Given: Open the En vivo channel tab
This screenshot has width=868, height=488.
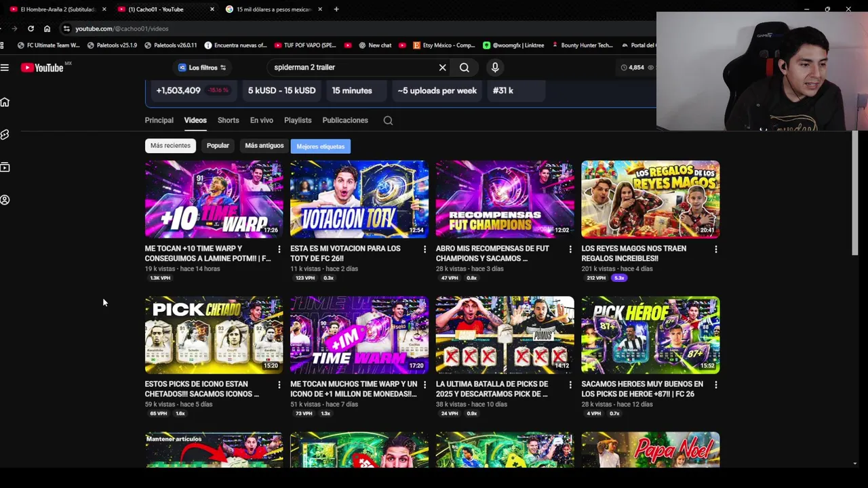Looking at the screenshot, I should click(x=261, y=120).
